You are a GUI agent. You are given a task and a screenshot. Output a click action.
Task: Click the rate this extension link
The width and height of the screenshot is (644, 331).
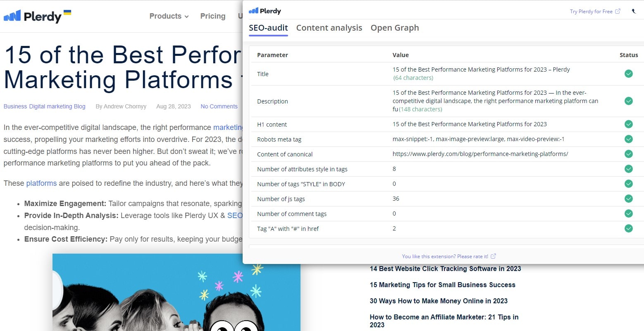coord(445,256)
